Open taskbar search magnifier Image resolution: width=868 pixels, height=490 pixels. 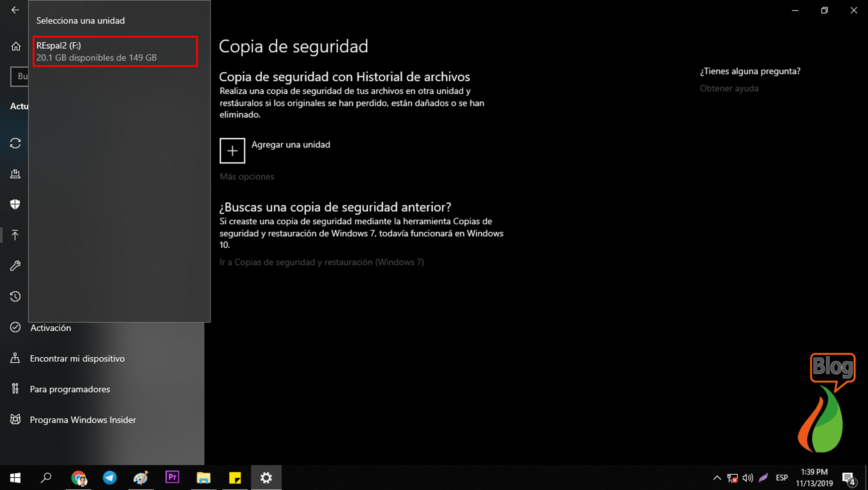(46, 477)
